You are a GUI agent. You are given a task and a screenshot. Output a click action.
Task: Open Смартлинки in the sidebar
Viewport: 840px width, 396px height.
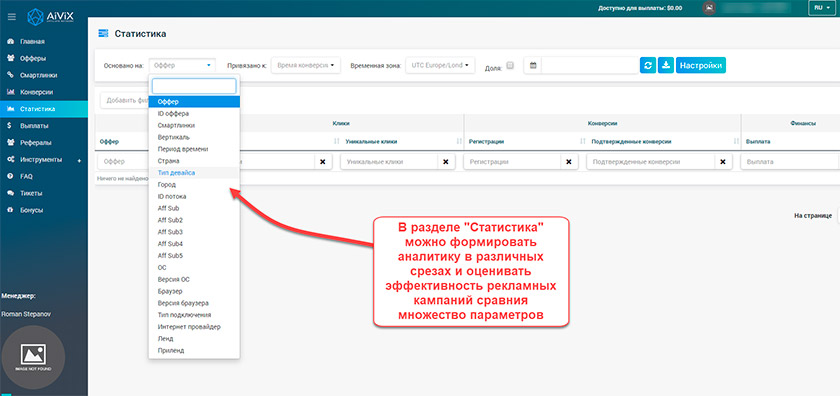[38, 75]
